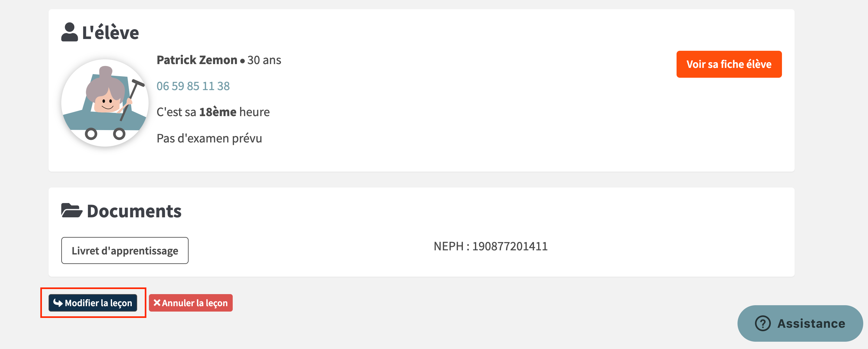The width and height of the screenshot is (868, 349).
Task: Click the open folder icon beside Documents
Action: (72, 211)
